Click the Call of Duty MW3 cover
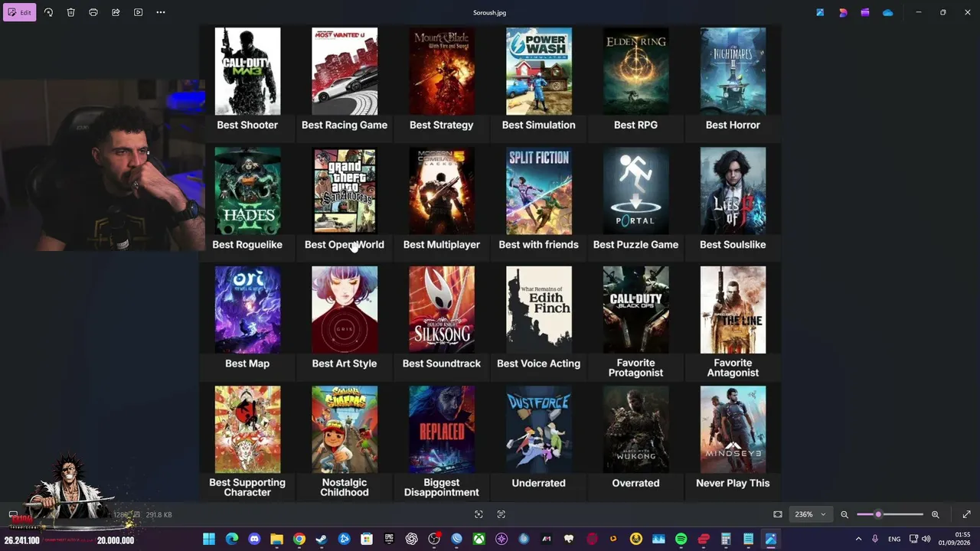980x551 pixels. pyautogui.click(x=247, y=71)
